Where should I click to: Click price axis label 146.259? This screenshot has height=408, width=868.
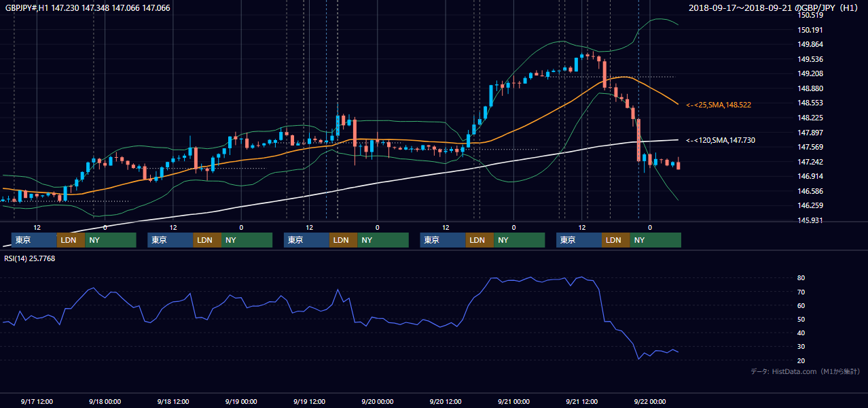tap(812, 206)
